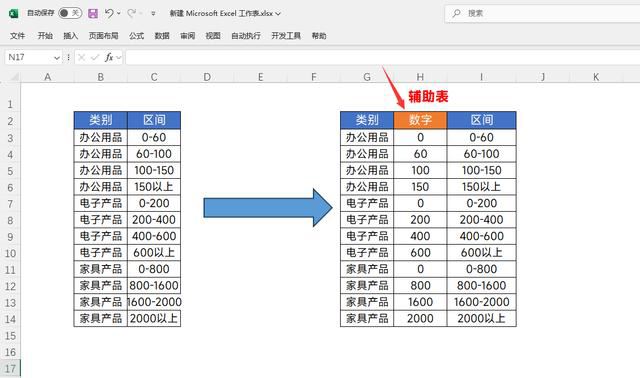This screenshot has height=378, width=640.
Task: Click the Excel app icon in title bar
Action: pyautogui.click(x=13, y=13)
